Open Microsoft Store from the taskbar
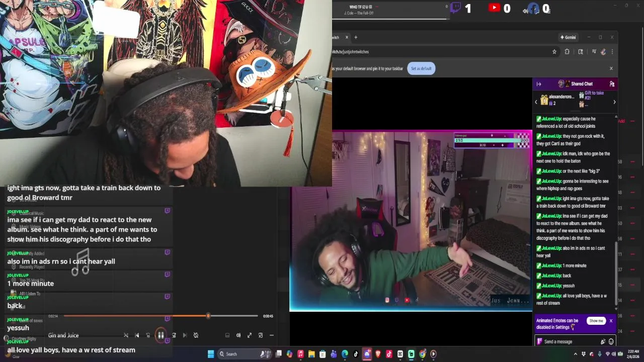Image resolution: width=644 pixels, height=362 pixels. pyautogui.click(x=323, y=354)
